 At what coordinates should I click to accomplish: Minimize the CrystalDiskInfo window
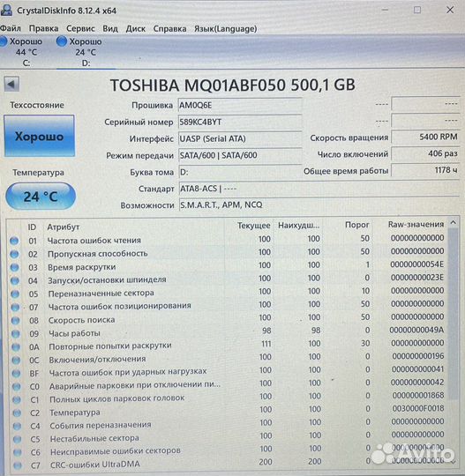(385, 10)
